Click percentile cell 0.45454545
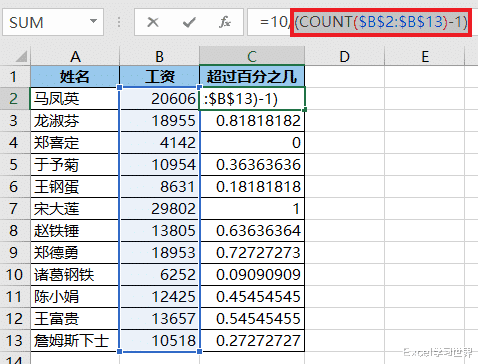 252,297
